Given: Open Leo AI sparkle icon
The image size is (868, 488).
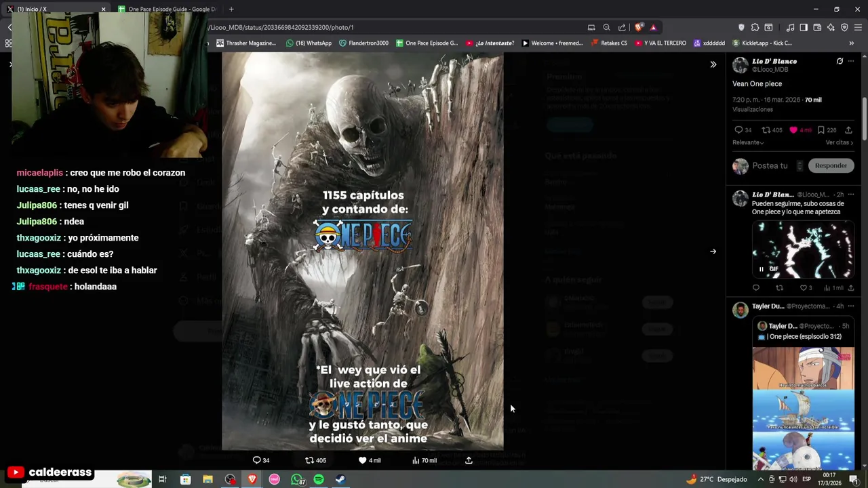Looking at the screenshot, I should (x=831, y=27).
